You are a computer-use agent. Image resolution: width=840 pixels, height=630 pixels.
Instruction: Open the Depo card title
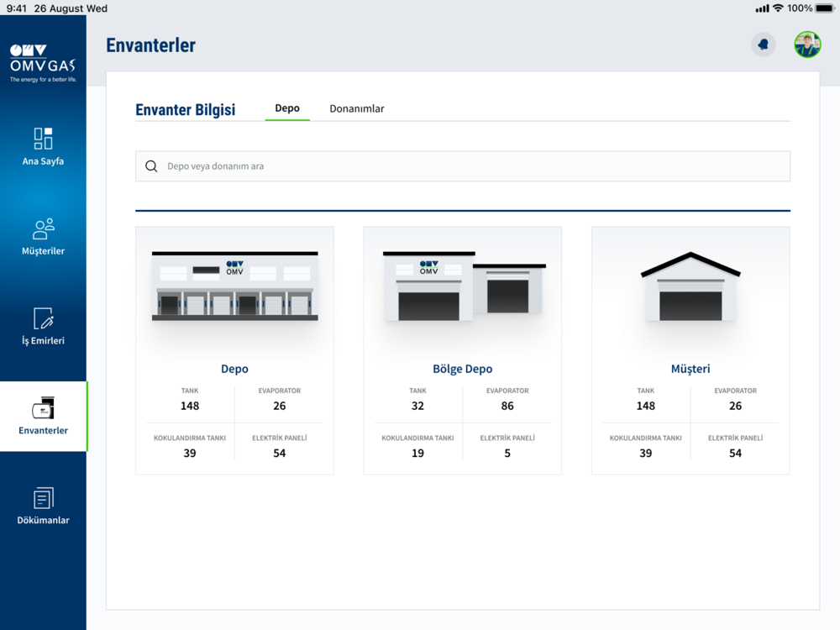coord(234,369)
